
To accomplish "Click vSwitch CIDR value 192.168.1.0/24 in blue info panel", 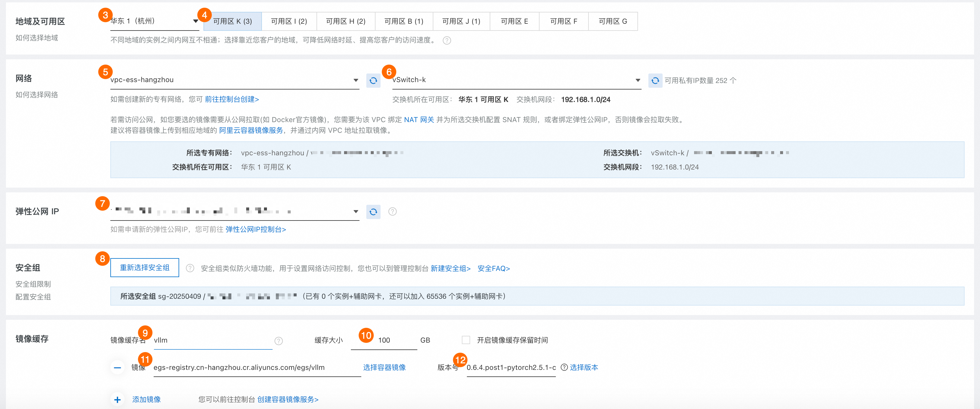I will coord(674,167).
